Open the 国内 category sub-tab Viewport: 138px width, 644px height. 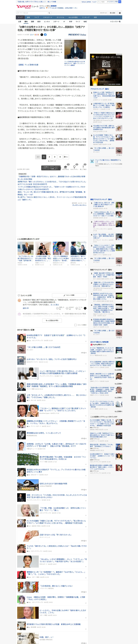point(26,21)
